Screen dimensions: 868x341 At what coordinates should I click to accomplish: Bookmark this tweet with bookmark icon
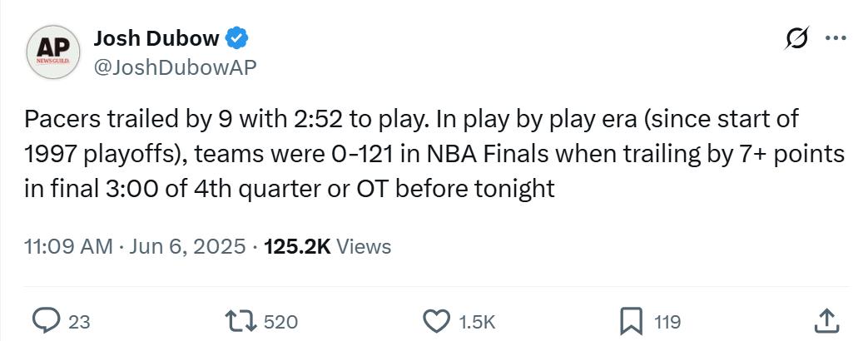pos(631,321)
